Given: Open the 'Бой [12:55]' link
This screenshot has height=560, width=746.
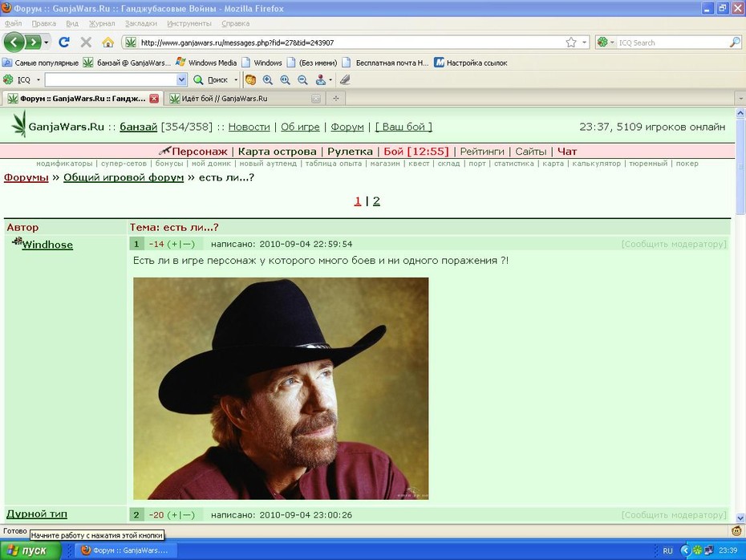Looking at the screenshot, I should (416, 152).
